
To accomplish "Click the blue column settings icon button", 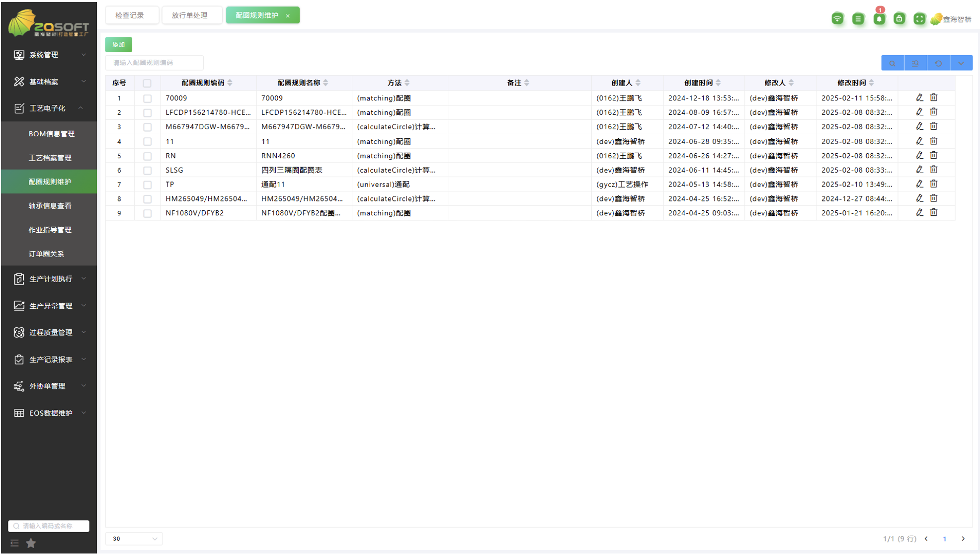I will [915, 63].
